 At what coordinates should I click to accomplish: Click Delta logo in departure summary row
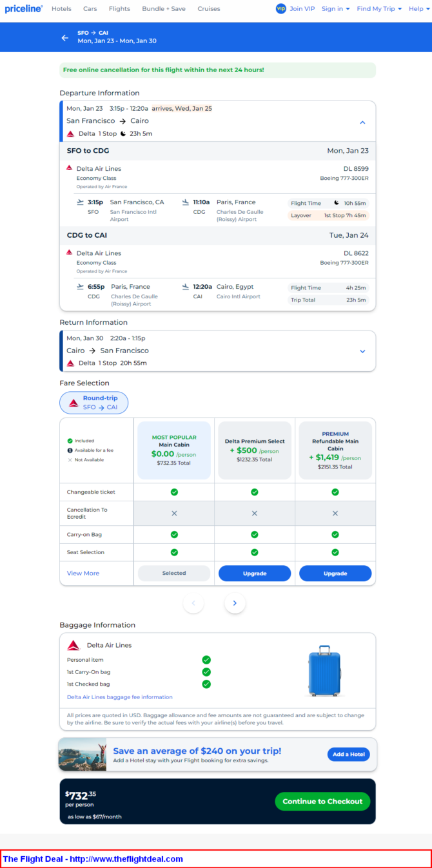tap(71, 134)
